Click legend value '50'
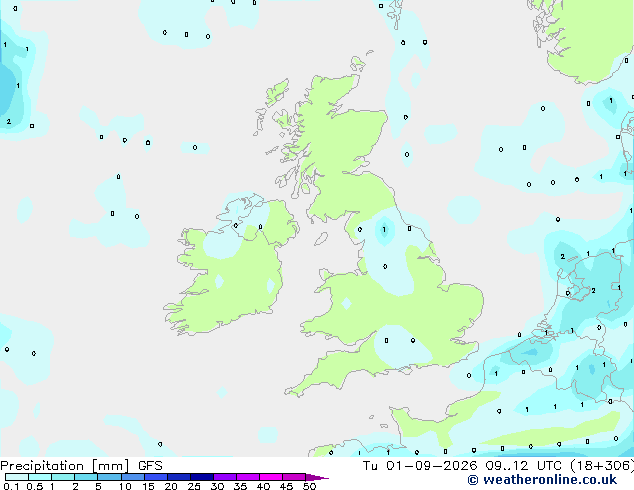The image size is (634, 490). coord(309,486)
